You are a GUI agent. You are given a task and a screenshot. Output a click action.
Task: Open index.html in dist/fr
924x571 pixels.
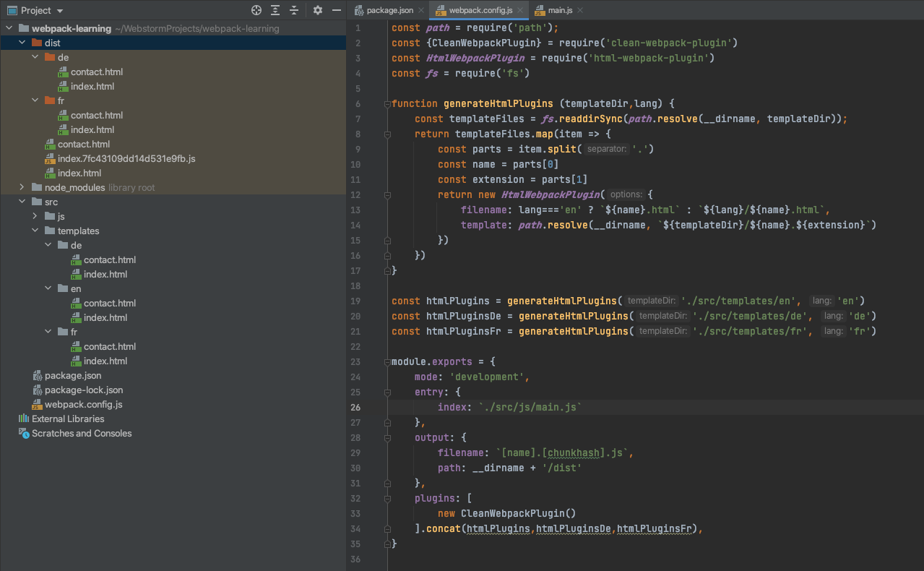click(92, 130)
